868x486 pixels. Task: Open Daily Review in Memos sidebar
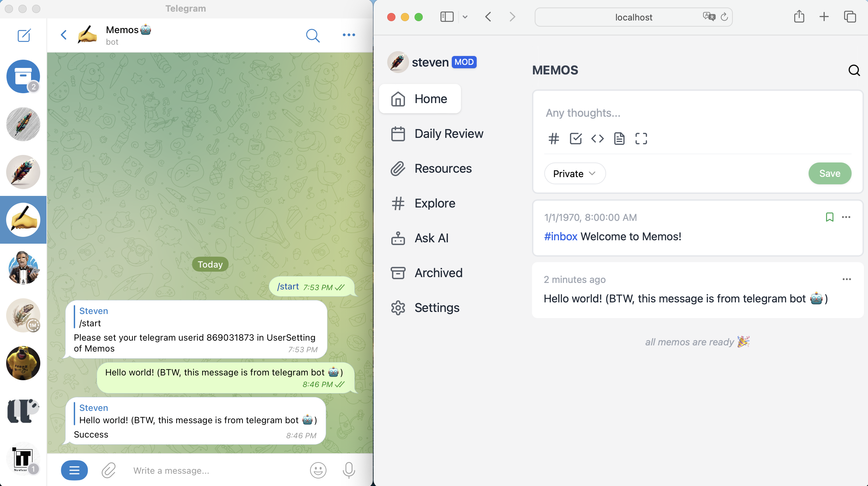pos(437,133)
